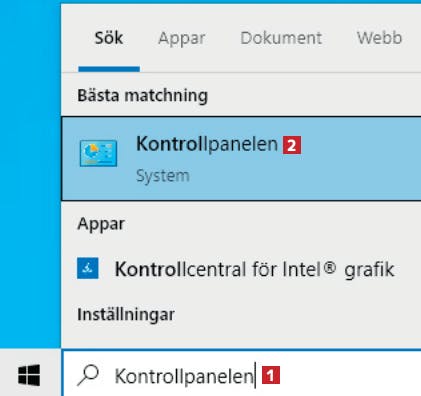Click the Kontrollpanelen app icon
The width and height of the screenshot is (421, 396).
98,153
